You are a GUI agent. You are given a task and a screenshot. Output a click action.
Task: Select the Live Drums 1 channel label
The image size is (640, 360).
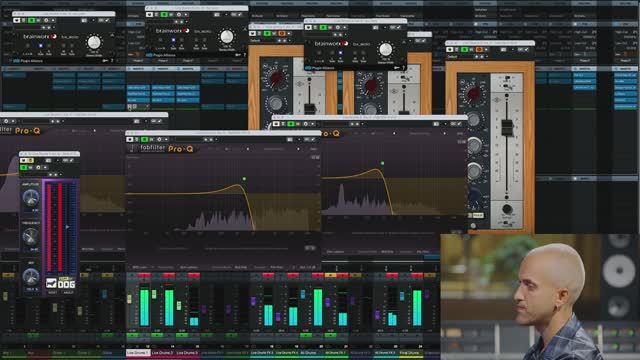coord(138,353)
